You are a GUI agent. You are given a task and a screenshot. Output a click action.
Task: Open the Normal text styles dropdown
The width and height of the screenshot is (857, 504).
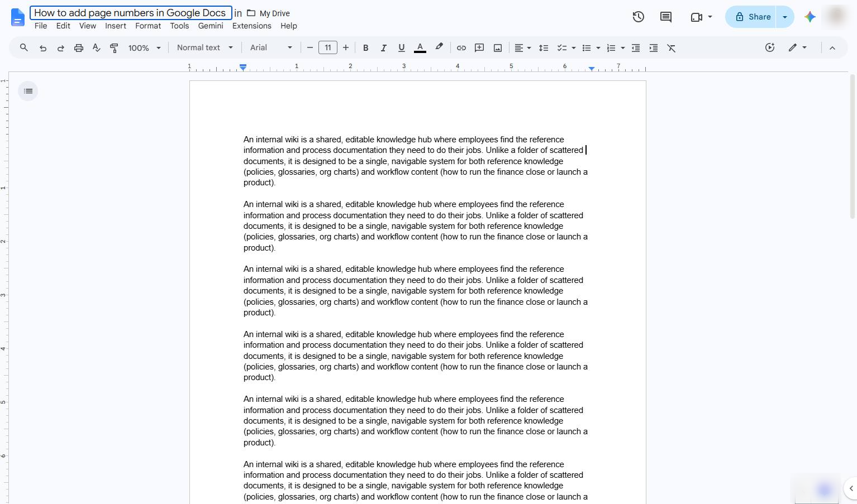pos(204,48)
